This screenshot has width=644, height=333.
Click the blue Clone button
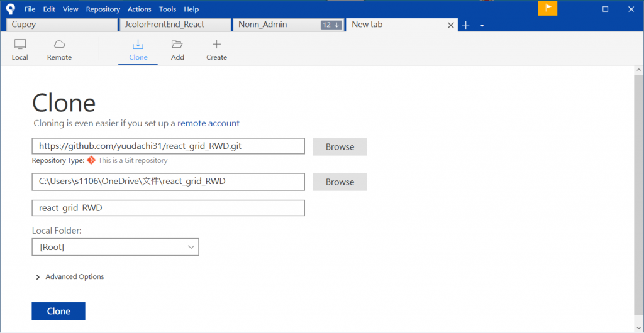click(x=58, y=311)
